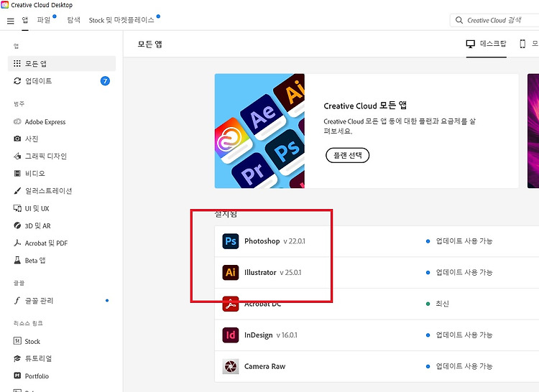Click the Photoshop v 22.0.1 label
This screenshot has height=392, width=539.
[x=275, y=241]
